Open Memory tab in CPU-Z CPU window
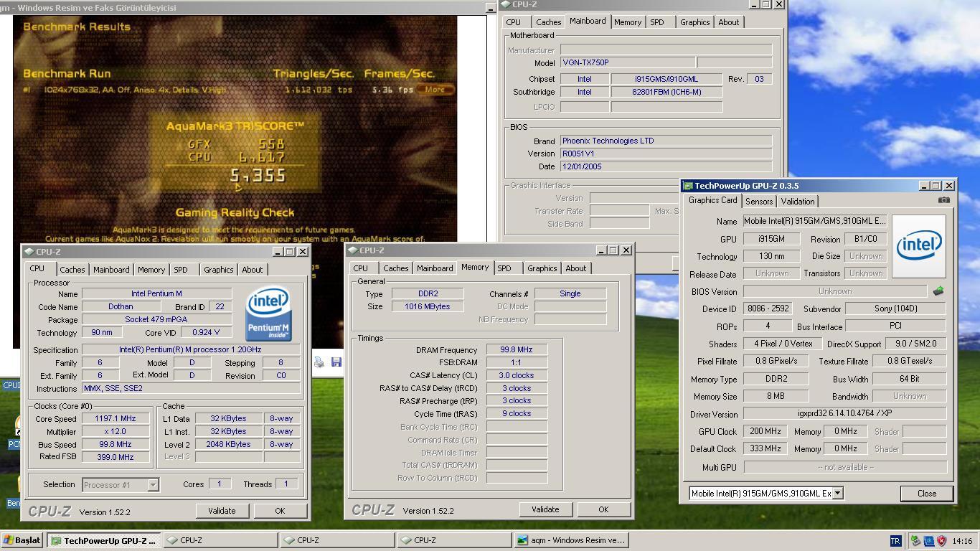 (x=151, y=270)
